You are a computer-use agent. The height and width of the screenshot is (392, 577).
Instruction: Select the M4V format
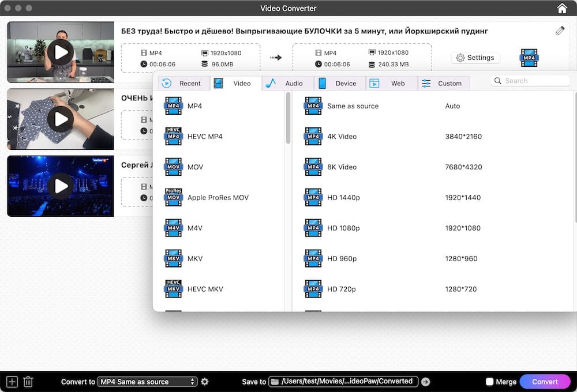(x=195, y=228)
